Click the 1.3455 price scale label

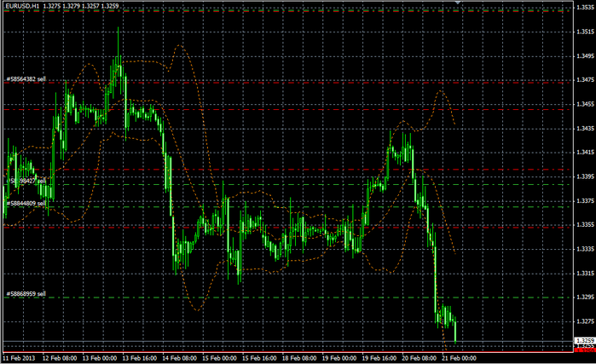(x=586, y=104)
